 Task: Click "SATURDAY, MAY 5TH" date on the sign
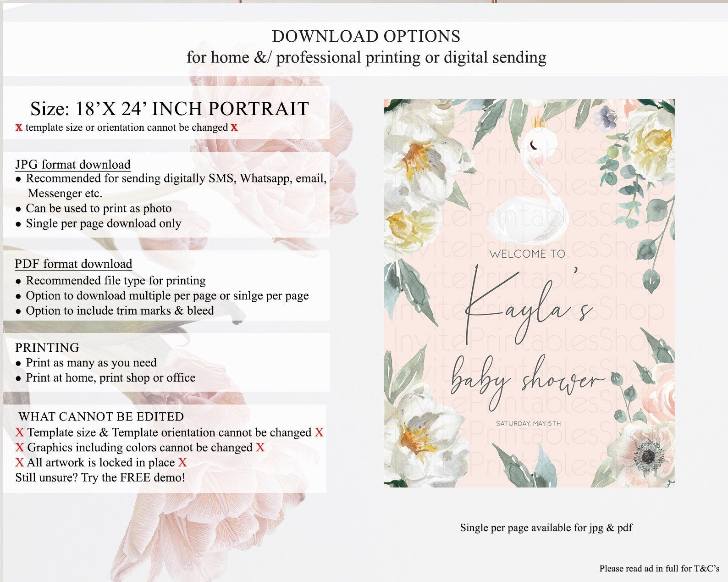528,423
